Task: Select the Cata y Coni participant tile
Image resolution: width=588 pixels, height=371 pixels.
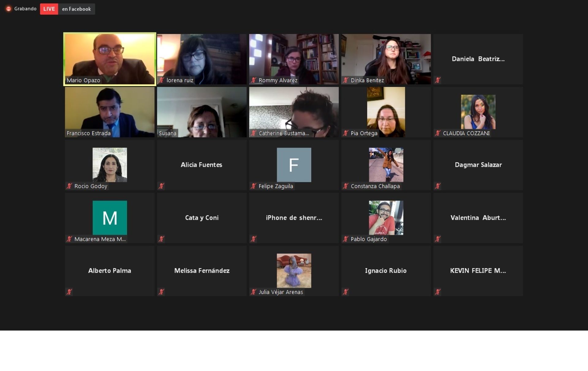Action: tap(202, 218)
